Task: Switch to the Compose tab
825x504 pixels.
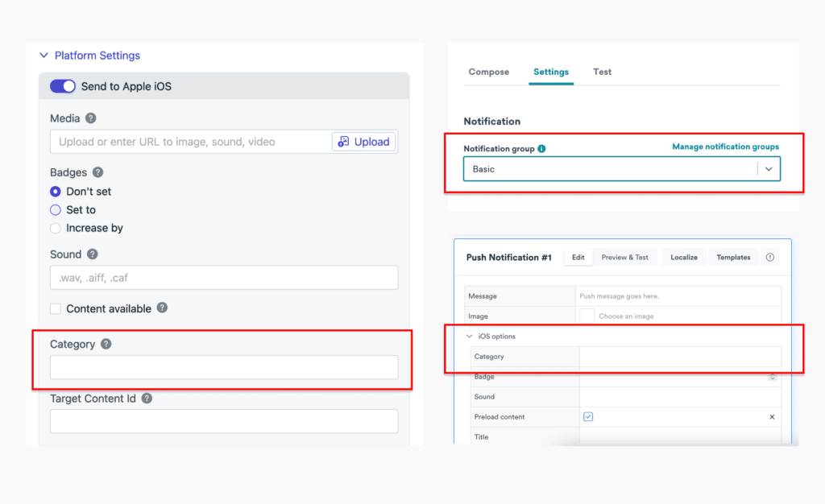Action: [x=488, y=72]
